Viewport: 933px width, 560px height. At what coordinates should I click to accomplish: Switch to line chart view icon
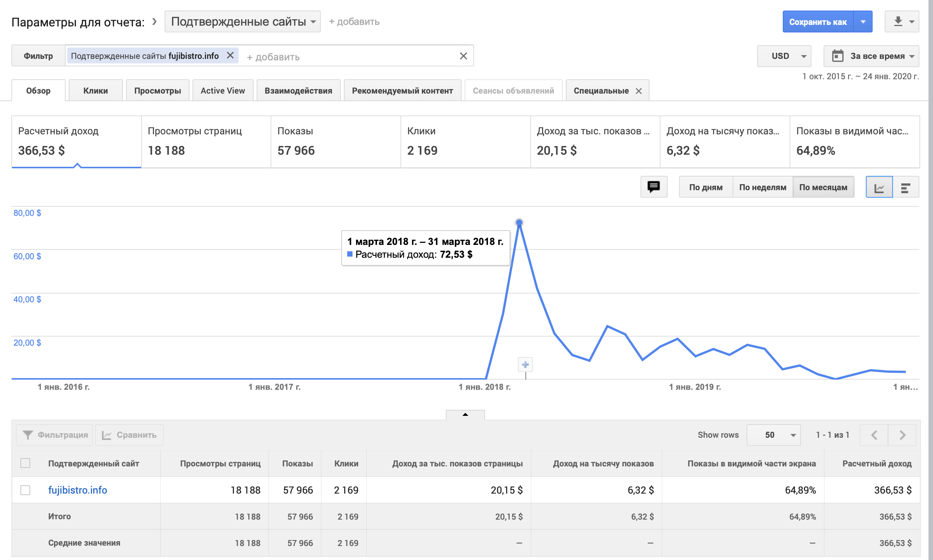point(879,187)
